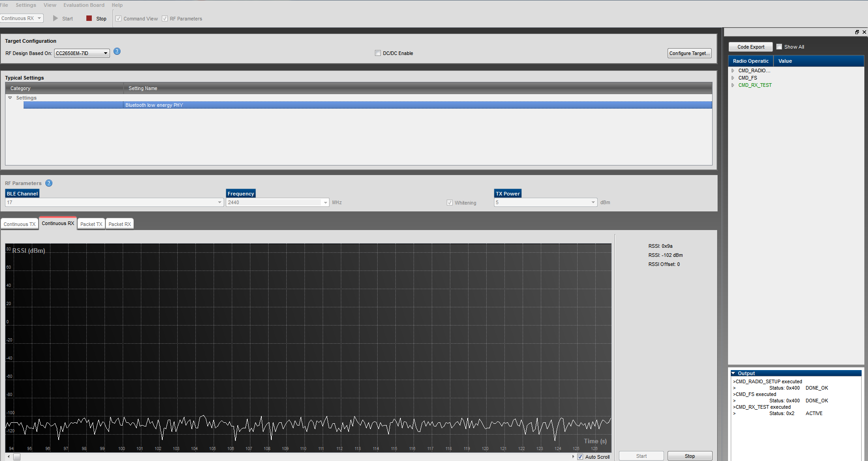This screenshot has height=461, width=868.
Task: Toggle the Command View checkbox
Action: pos(119,19)
